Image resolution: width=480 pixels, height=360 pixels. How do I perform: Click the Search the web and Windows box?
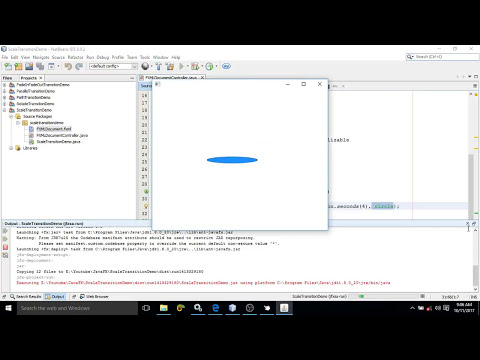77,308
